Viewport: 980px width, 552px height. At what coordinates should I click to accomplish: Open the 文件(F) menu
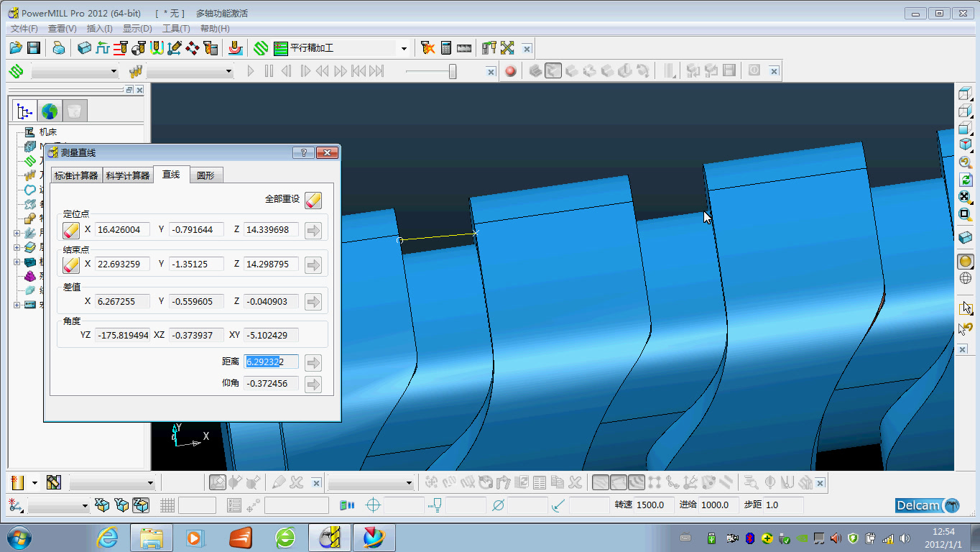[24, 29]
